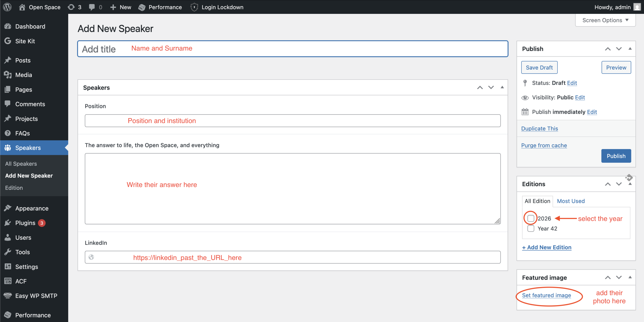Click the Appearance paintbrush icon
The height and width of the screenshot is (322, 644).
[8, 208]
